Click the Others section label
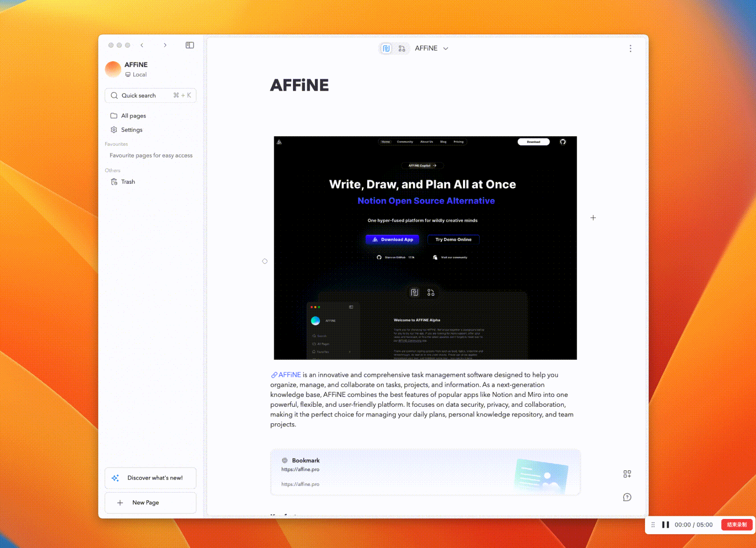Viewport: 756px width, 548px height. click(x=113, y=170)
